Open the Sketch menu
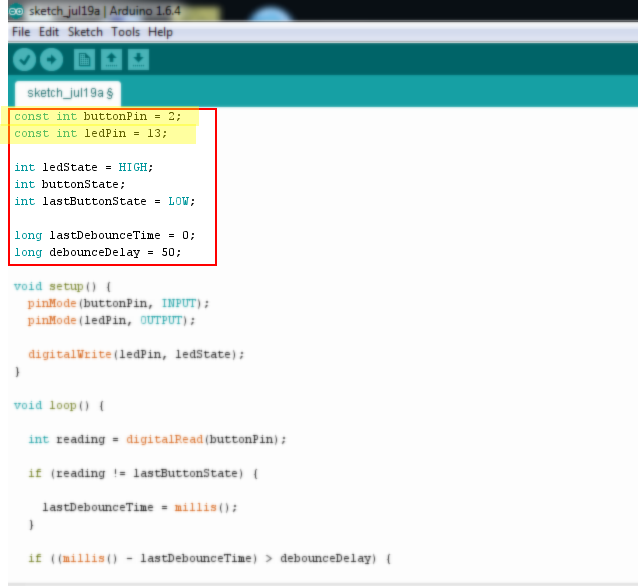Screen dimensions: 638x586 [x=85, y=32]
